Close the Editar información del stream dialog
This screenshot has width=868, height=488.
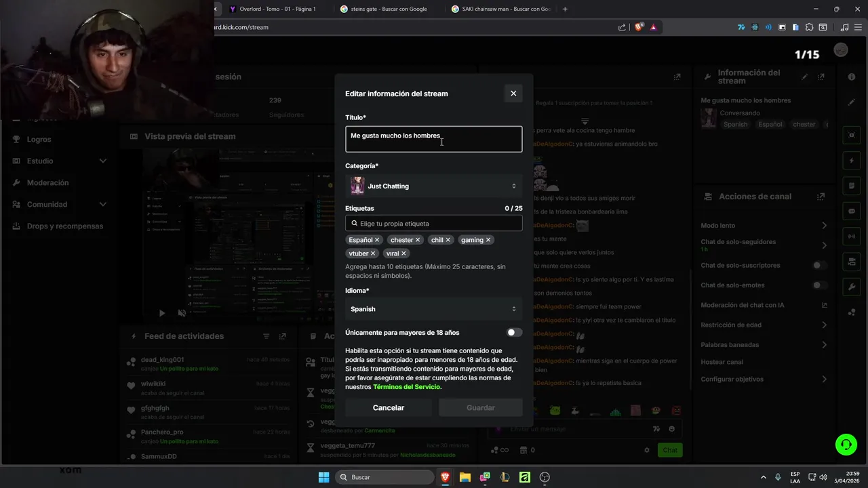(513, 94)
